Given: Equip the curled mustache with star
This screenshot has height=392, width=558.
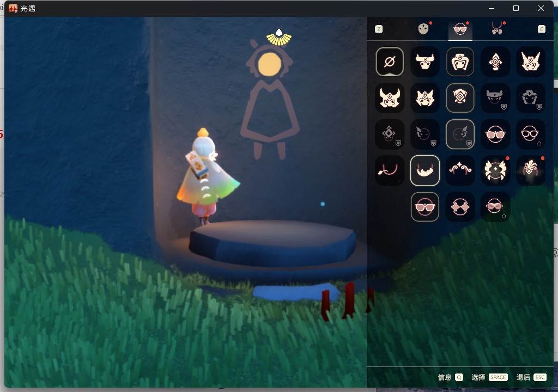Looking at the screenshot, I should pyautogui.click(x=460, y=170).
